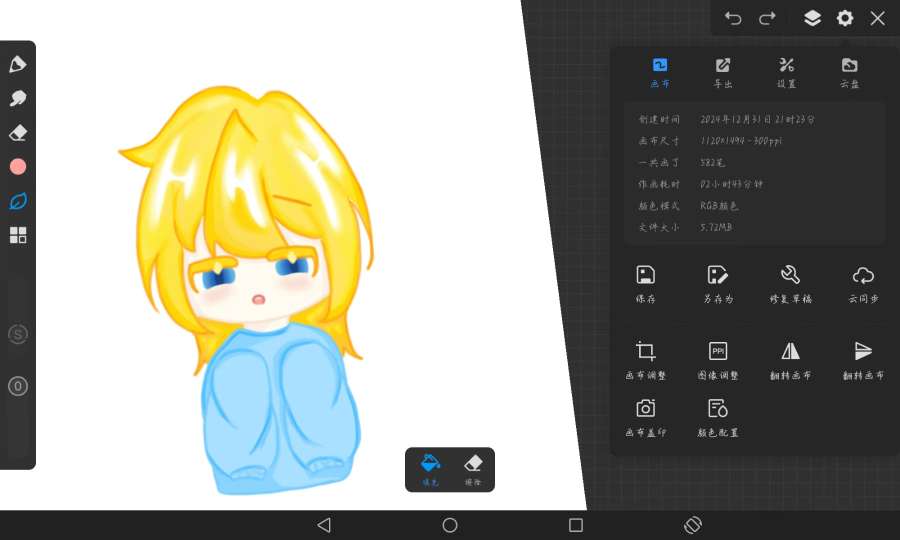
Task: Open the layers panel
Action: tap(812, 18)
